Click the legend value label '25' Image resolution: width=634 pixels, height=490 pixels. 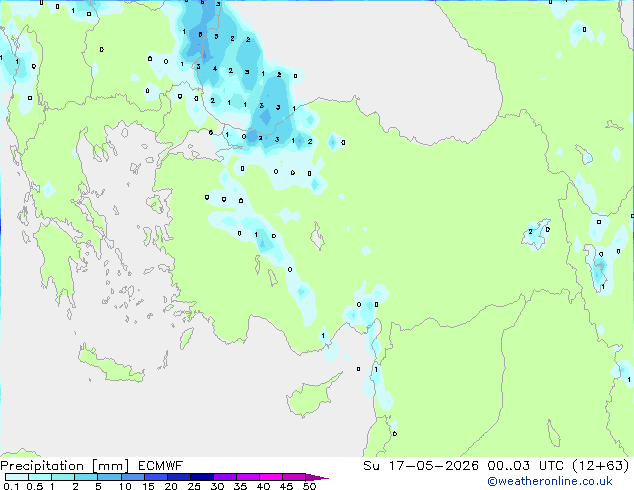click(194, 486)
